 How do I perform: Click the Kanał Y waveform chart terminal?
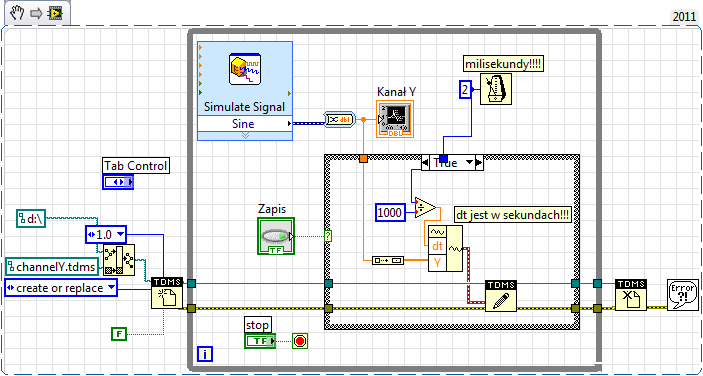(x=395, y=119)
